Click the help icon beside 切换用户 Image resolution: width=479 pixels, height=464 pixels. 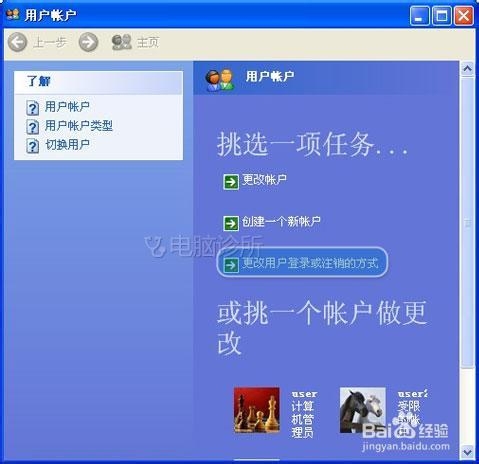point(33,146)
